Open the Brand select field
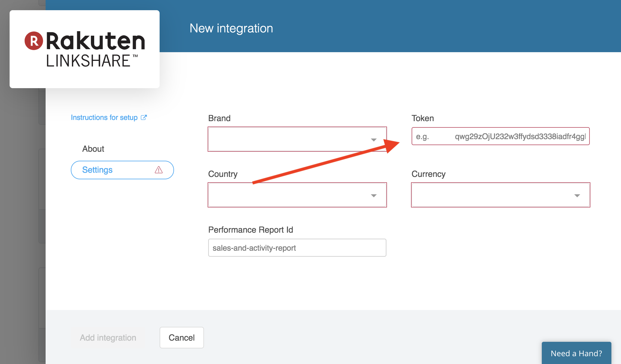 (x=288, y=139)
